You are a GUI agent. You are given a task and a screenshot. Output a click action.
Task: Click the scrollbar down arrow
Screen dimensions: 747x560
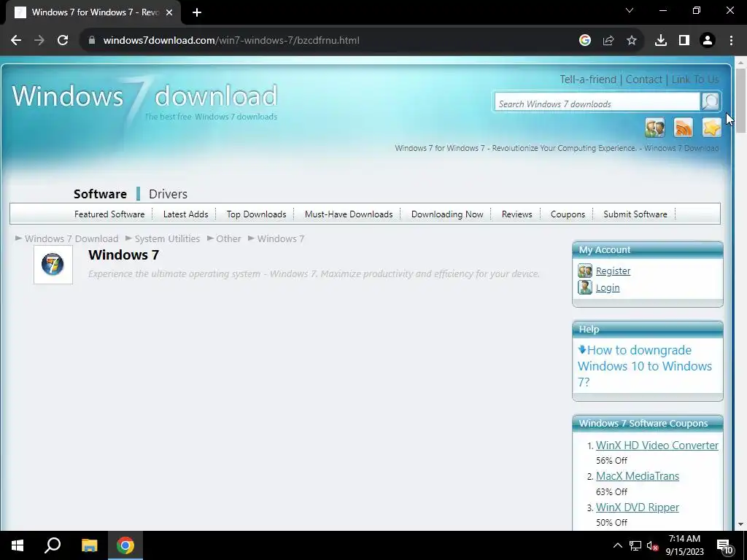tap(740, 524)
